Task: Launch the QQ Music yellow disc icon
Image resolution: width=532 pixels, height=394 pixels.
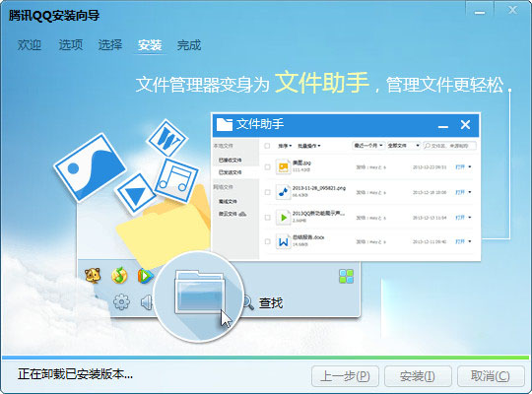Action: point(119,275)
